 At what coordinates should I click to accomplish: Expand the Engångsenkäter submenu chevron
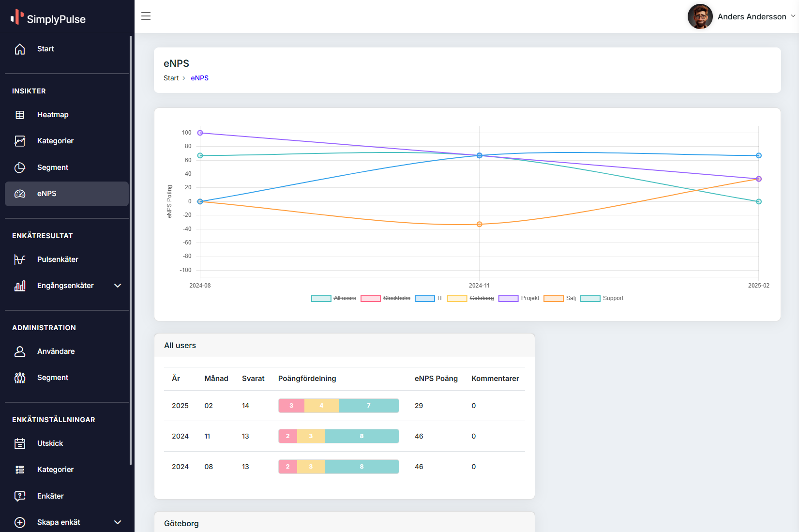point(118,286)
